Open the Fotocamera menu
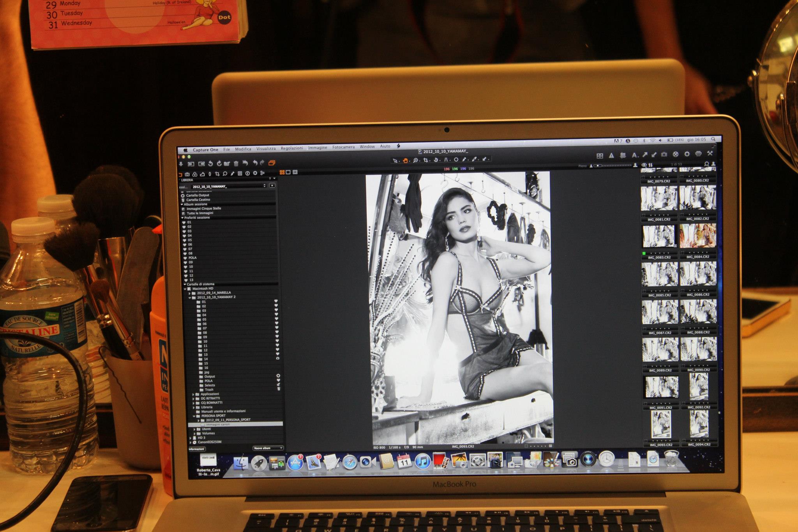The height and width of the screenshot is (532, 798). click(x=344, y=148)
